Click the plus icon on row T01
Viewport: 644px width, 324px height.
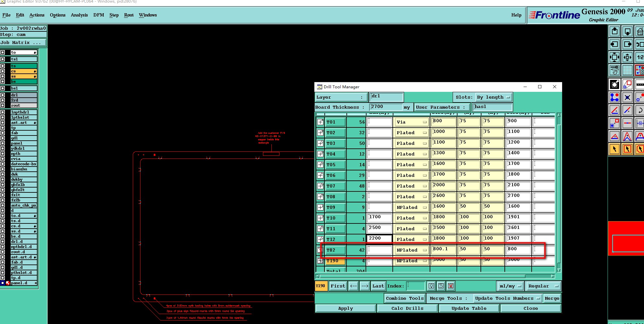click(320, 122)
